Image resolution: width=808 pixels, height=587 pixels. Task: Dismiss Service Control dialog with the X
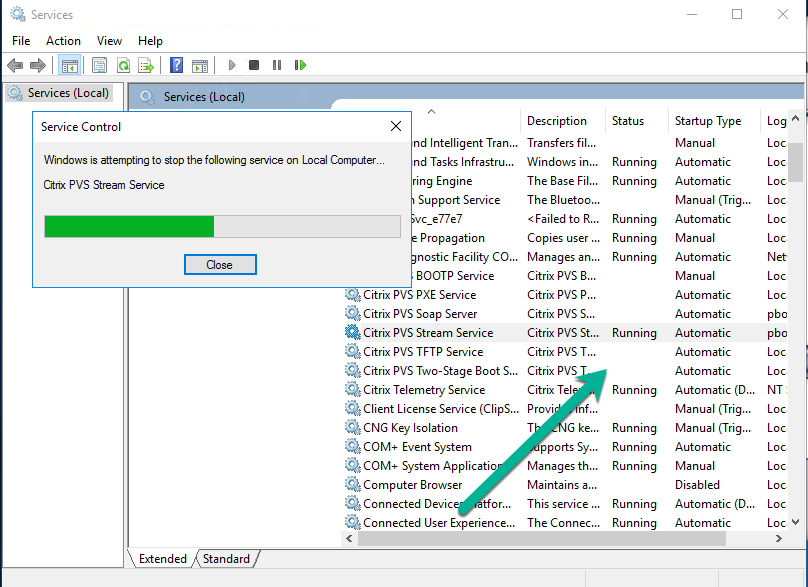click(396, 126)
